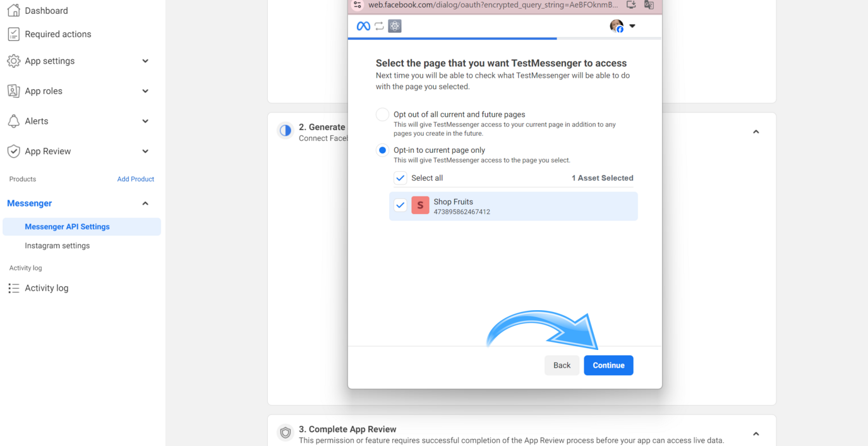Click the Activity log icon in sidebar
Screen dimensions: 868x446
click(13, 288)
